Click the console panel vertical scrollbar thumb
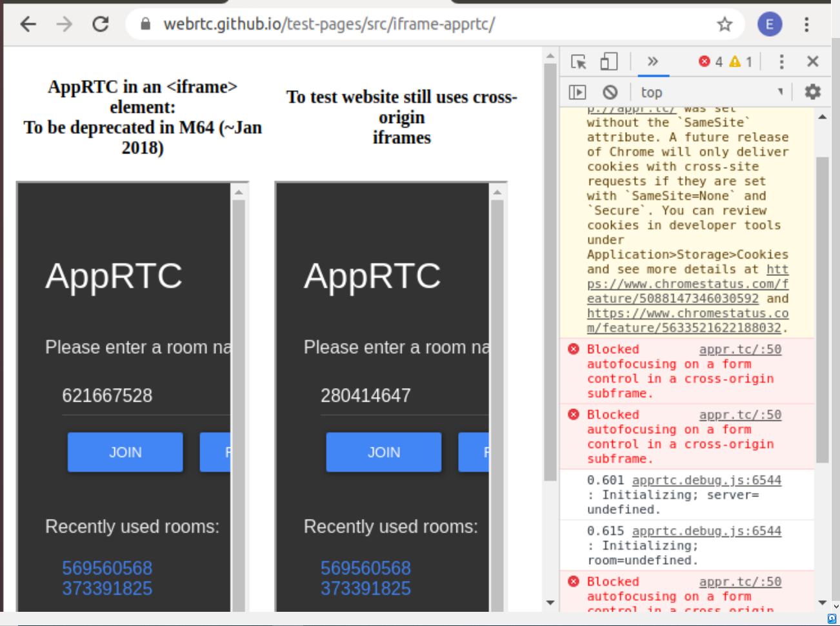Viewport: 840px width, 626px height. 822,309
